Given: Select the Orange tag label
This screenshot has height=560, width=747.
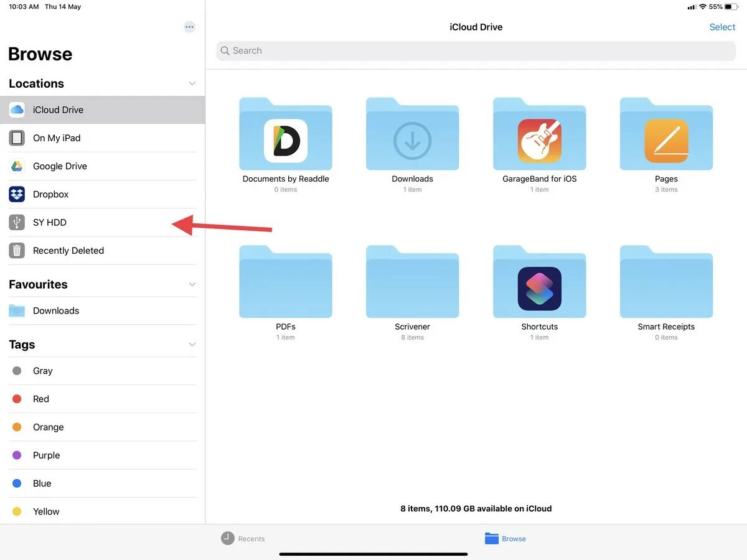Looking at the screenshot, I should coord(49,427).
